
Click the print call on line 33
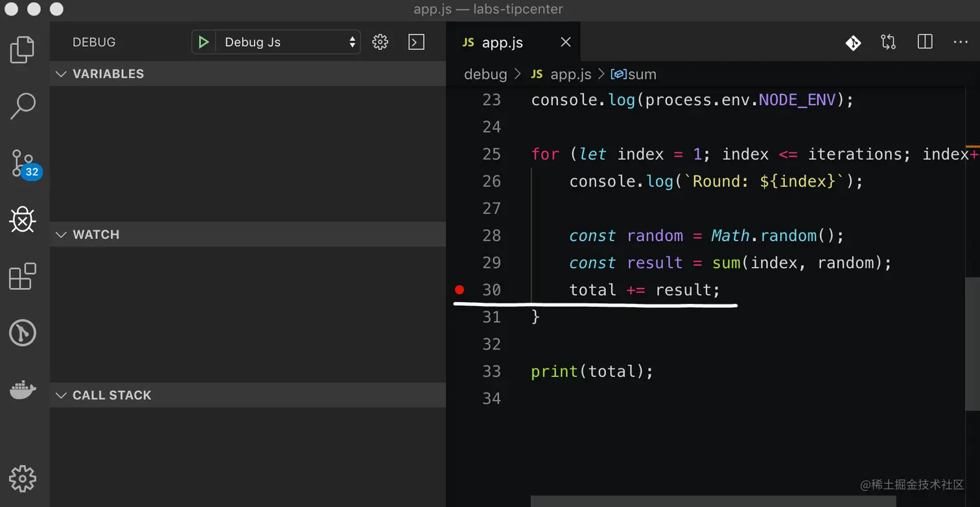[555, 371]
